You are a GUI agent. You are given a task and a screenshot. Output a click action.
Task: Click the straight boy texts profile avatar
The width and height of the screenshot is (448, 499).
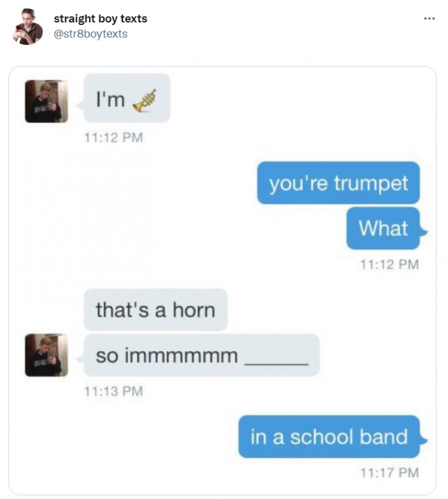[28, 27]
